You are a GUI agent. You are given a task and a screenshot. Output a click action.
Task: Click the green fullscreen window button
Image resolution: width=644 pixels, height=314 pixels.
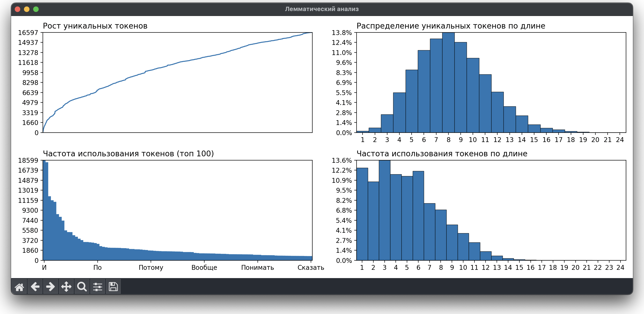(x=36, y=9)
